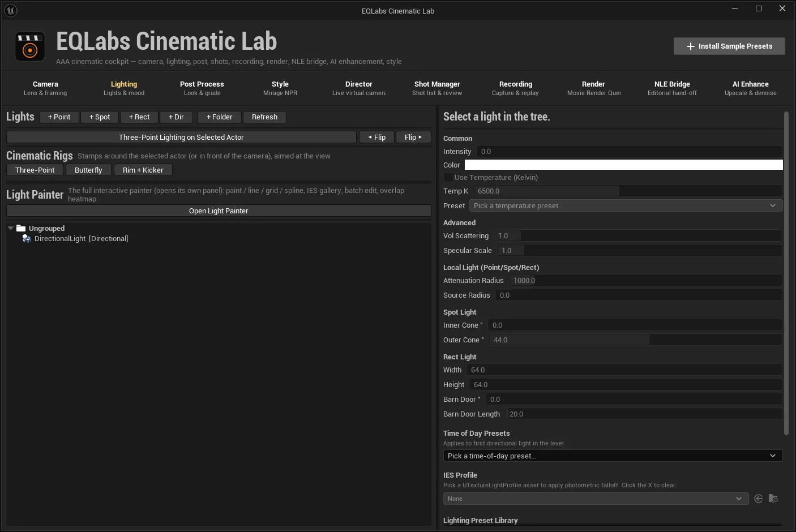Stamp the Three-Point cinematic rig
This screenshot has width=796, height=532.
(x=35, y=170)
